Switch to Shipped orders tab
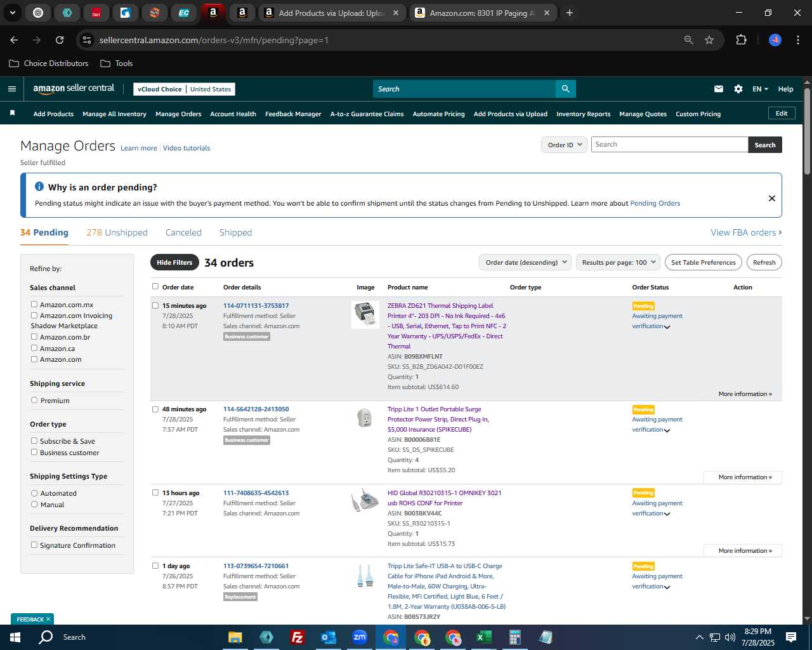The width and height of the screenshot is (812, 650). pos(235,232)
